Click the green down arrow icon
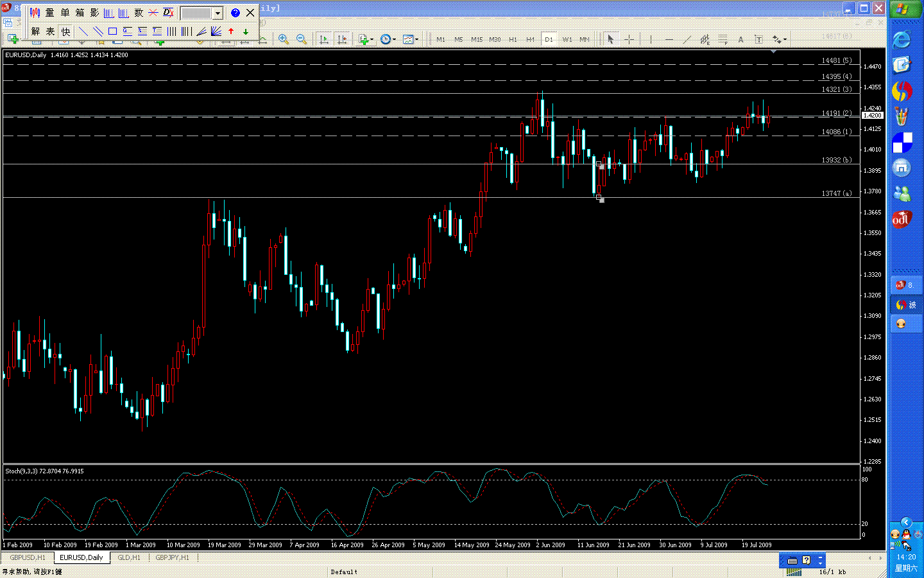The height and width of the screenshot is (578, 924). [246, 31]
